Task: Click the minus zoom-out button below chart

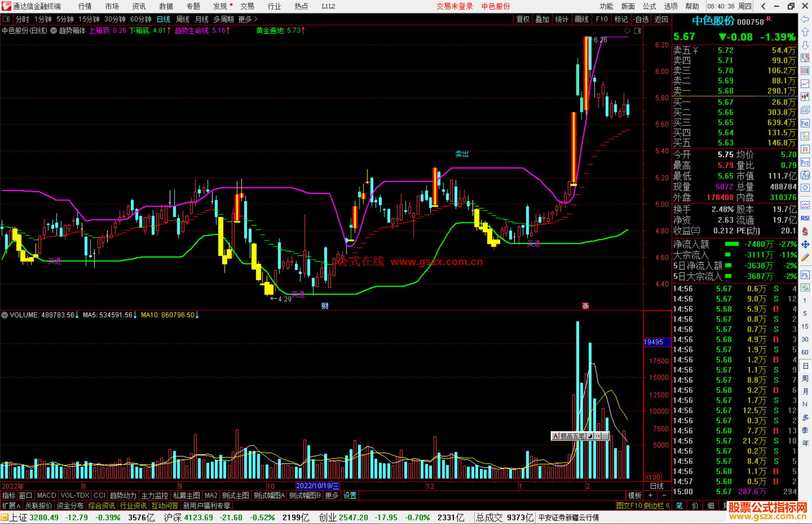Action: point(664,495)
